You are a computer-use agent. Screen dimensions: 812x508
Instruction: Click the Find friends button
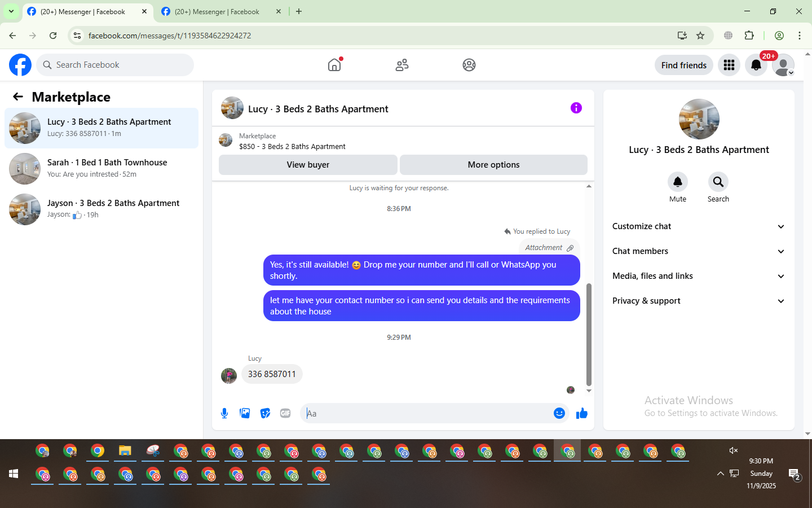(684, 65)
